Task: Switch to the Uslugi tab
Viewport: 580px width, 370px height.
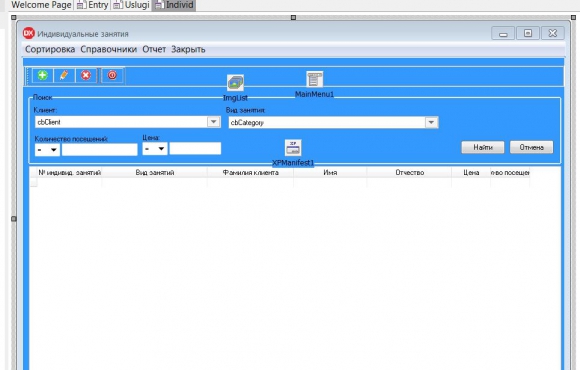Action: coord(131,5)
